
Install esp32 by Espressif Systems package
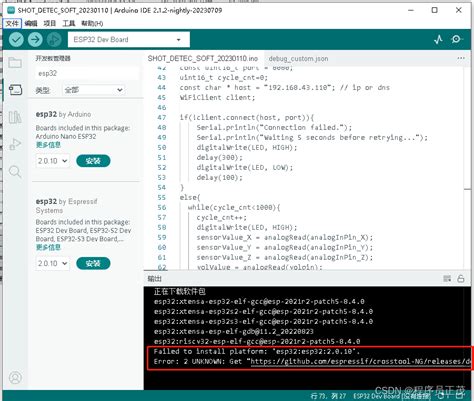[x=93, y=263]
